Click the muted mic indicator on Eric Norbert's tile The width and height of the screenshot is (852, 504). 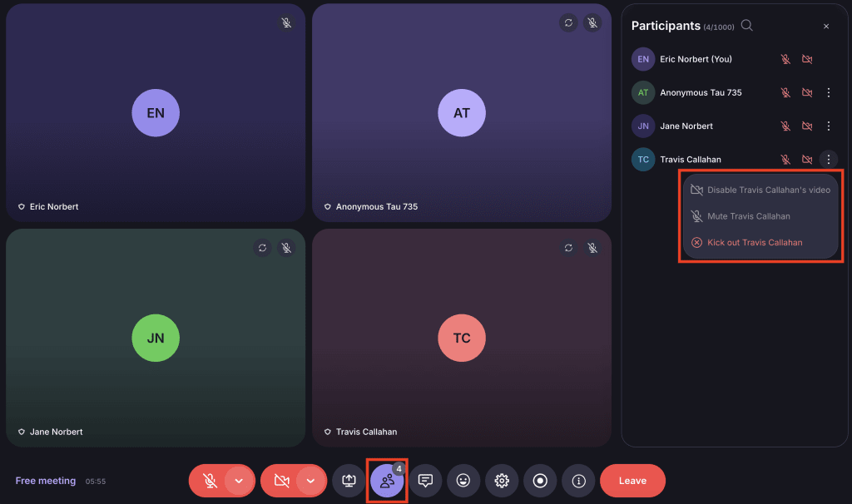pyautogui.click(x=286, y=22)
